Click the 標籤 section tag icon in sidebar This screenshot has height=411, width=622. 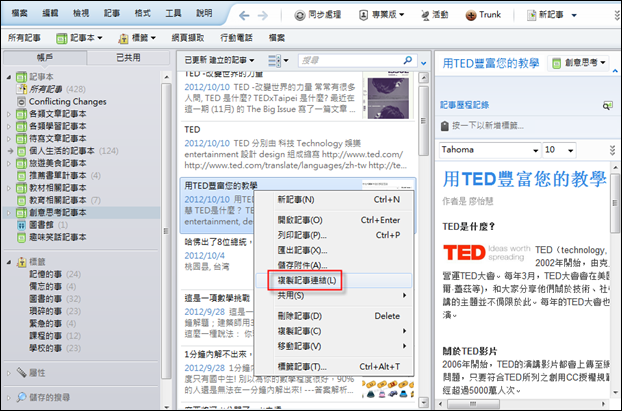(x=21, y=262)
